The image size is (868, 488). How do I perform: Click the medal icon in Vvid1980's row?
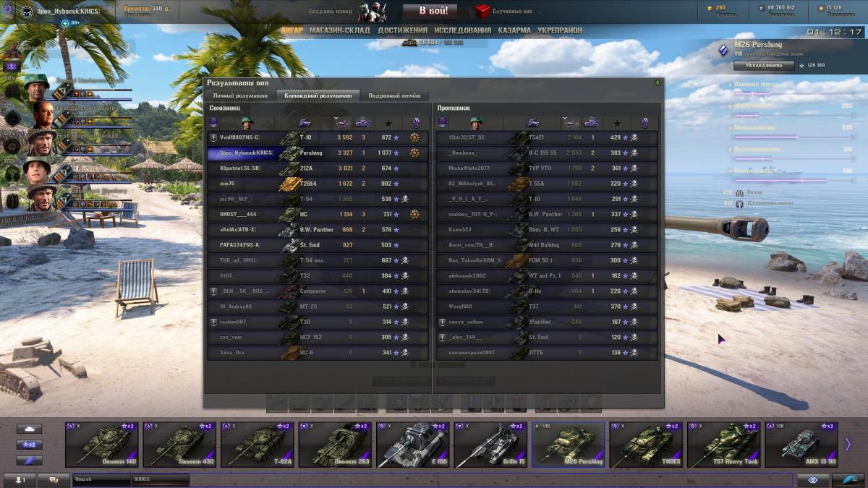[415, 137]
